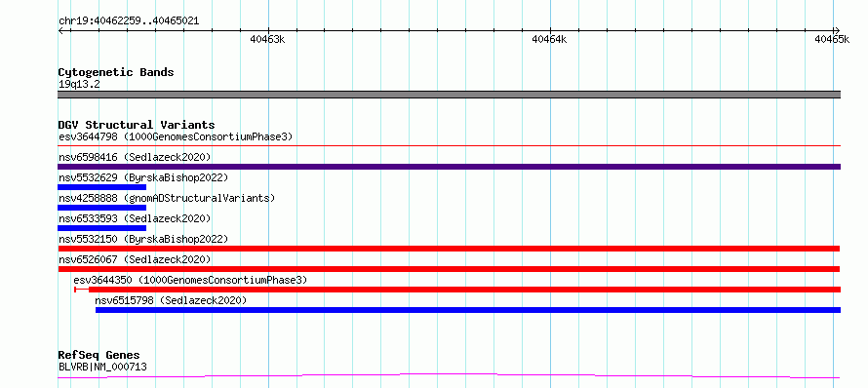The height and width of the screenshot is (388, 868).
Task: Click the nsv5532150 (ByrskaBishop2022) label
Action: coord(143,239)
